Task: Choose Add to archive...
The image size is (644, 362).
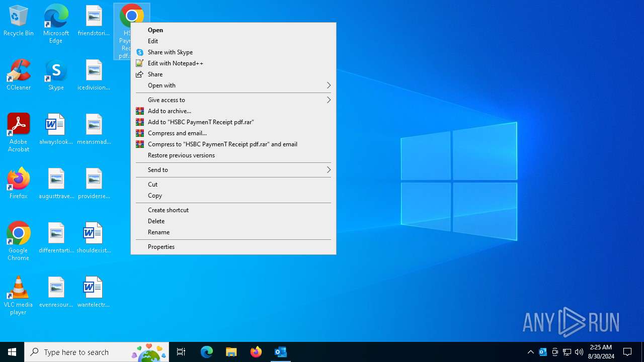Action: (x=233, y=111)
